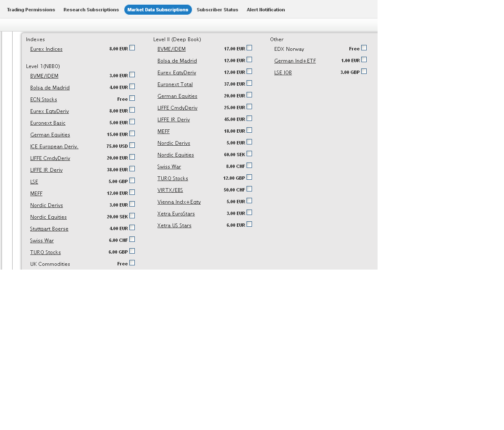This screenshot has width=504, height=430.
Task: Select the EDX Norway label
Action: [x=289, y=49]
